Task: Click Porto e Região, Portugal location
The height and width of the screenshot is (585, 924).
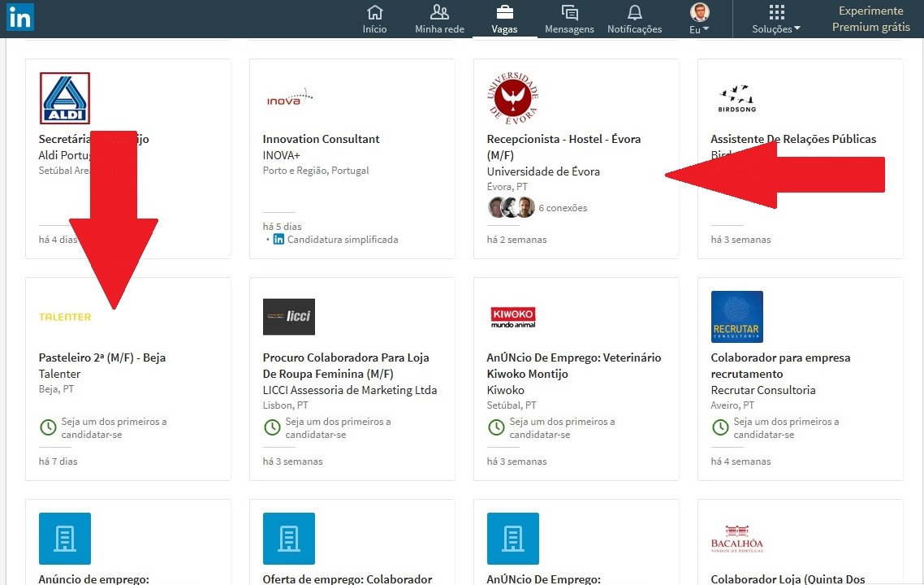Action: (x=316, y=171)
